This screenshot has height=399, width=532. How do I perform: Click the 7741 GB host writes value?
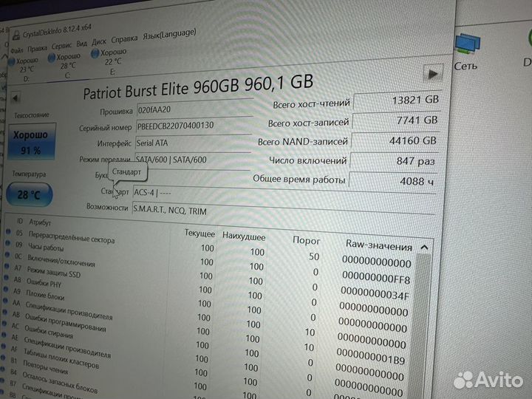[396, 121]
